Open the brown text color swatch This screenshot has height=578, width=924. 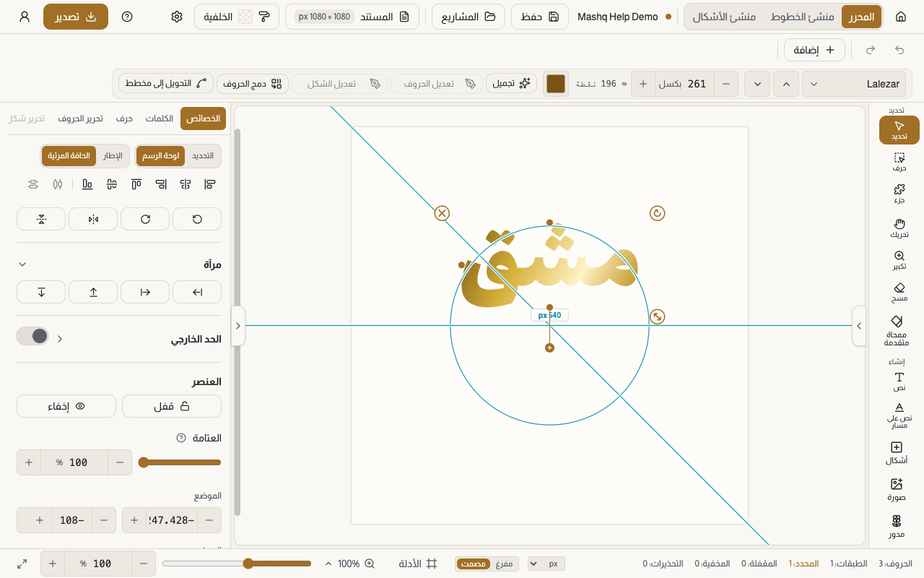click(x=556, y=84)
